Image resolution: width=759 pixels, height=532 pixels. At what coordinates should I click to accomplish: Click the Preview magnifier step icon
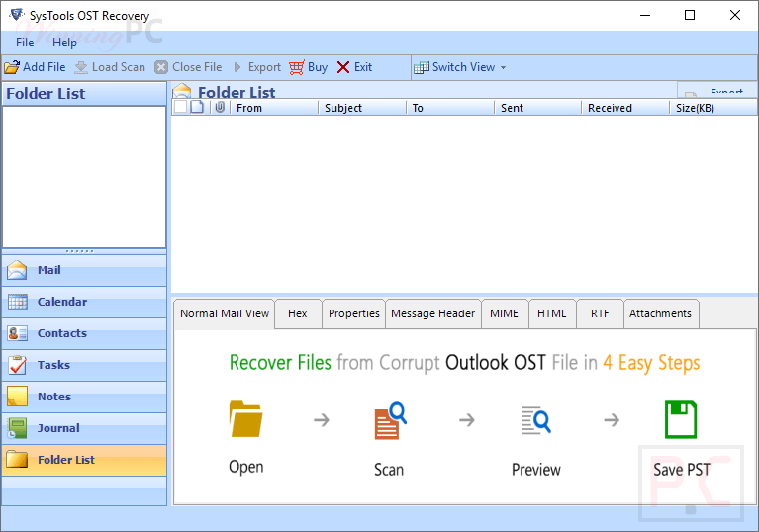tap(535, 420)
